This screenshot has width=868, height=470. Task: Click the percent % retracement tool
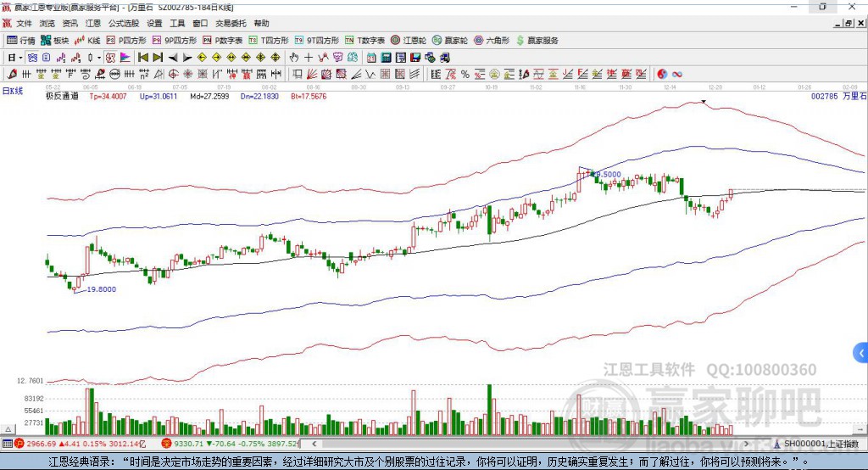tap(465, 74)
